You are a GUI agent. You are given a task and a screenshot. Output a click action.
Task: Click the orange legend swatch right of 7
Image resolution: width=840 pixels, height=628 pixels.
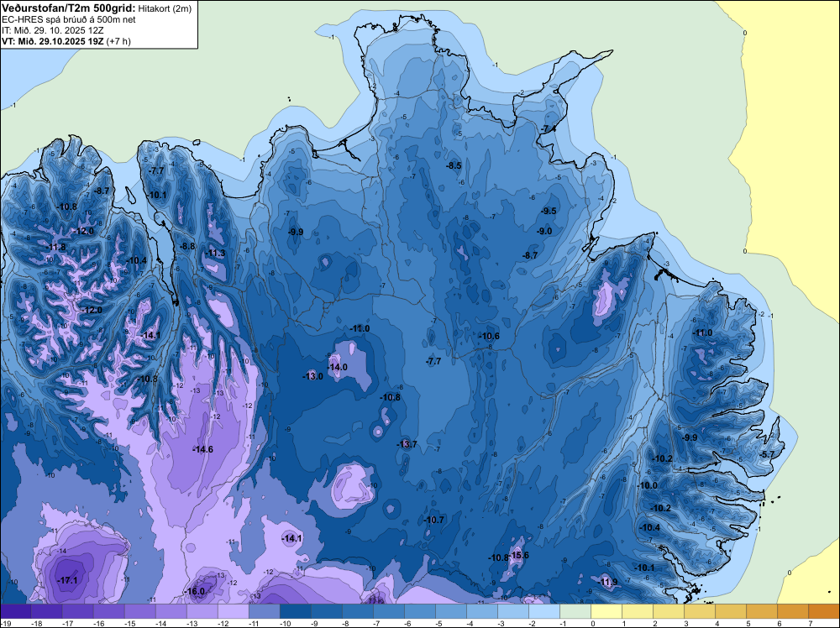pos(824,611)
